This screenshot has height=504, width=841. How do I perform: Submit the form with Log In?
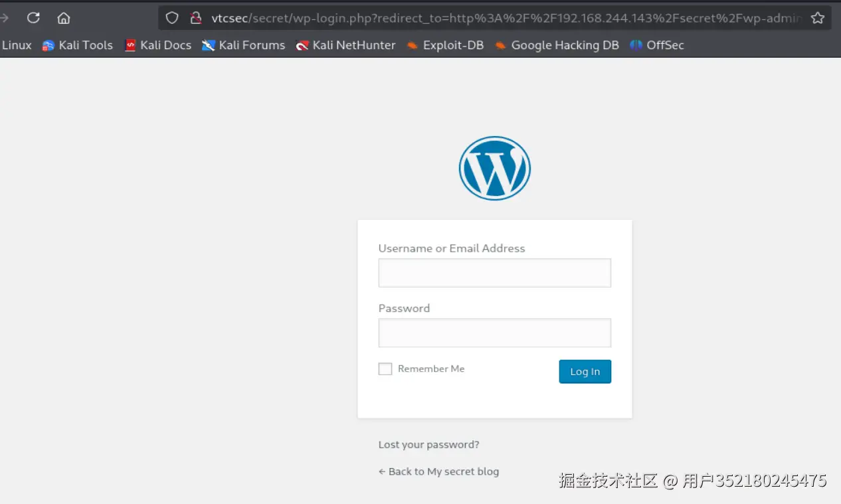click(585, 372)
